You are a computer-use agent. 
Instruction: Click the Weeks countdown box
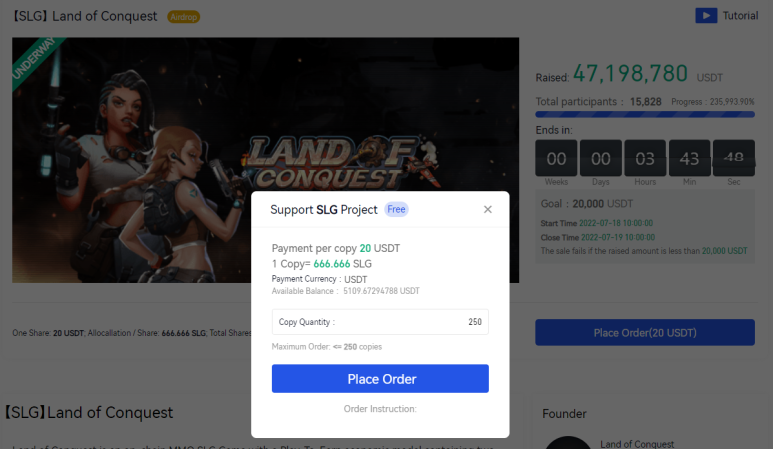[x=557, y=158]
